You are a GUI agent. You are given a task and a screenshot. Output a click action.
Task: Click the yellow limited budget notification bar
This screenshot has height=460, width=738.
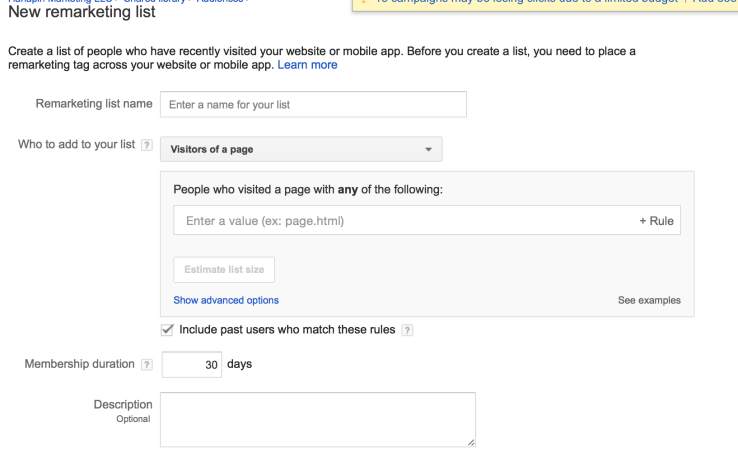click(x=545, y=5)
